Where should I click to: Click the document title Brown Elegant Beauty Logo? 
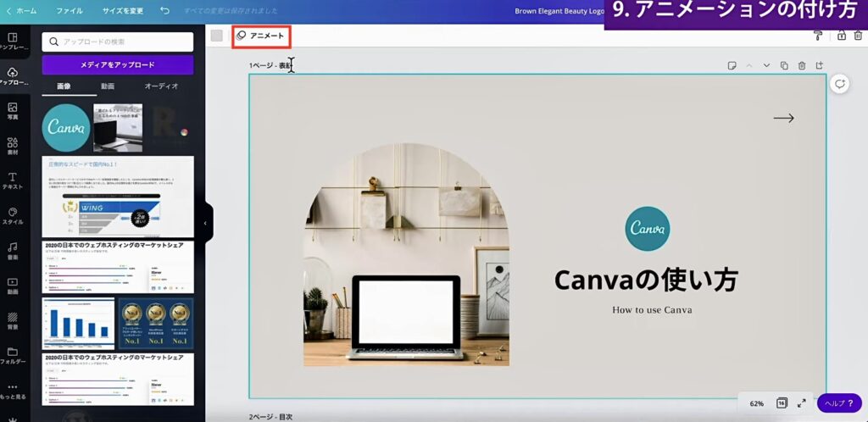click(x=559, y=10)
